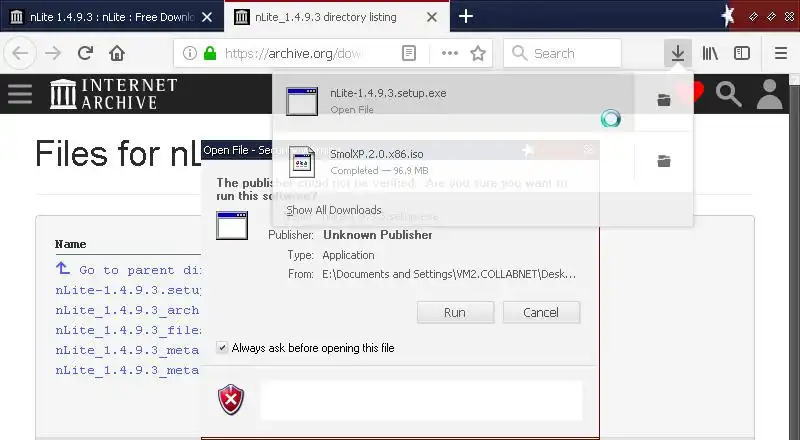Click the SmolXP iso file icon in downloads

tap(302, 162)
